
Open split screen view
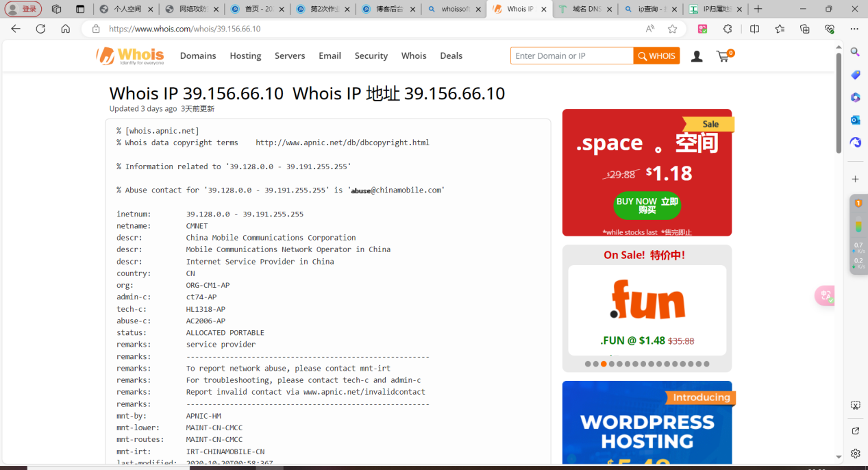[x=754, y=29]
